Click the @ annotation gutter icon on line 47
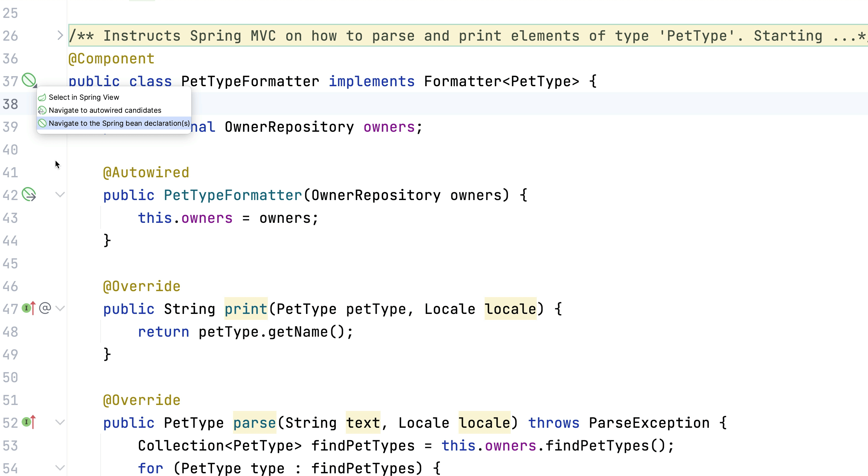868x476 pixels. (45, 308)
